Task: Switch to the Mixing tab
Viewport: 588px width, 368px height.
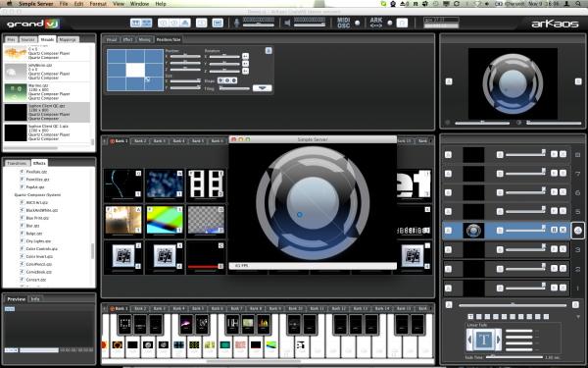Action: pos(144,39)
